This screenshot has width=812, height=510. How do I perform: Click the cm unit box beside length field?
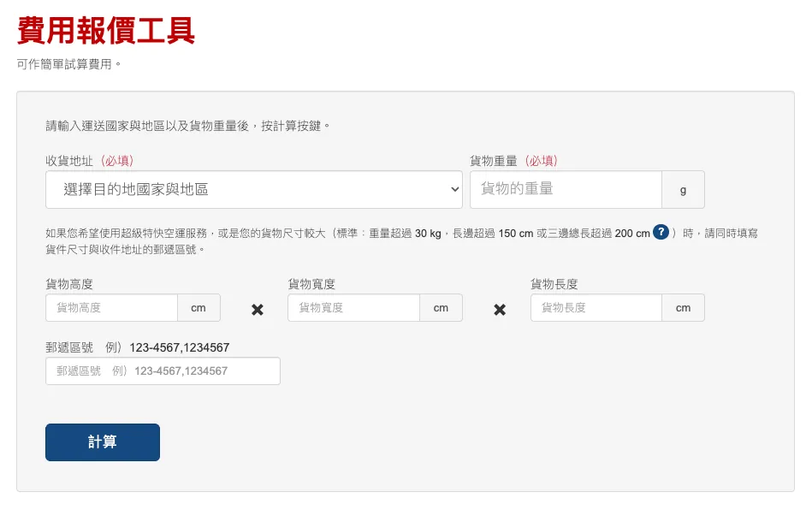pos(683,308)
